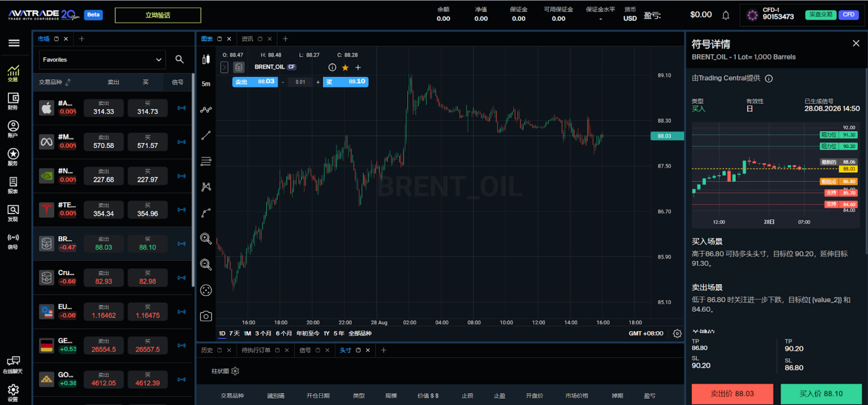Open the 信号 sidebar section

(x=13, y=241)
